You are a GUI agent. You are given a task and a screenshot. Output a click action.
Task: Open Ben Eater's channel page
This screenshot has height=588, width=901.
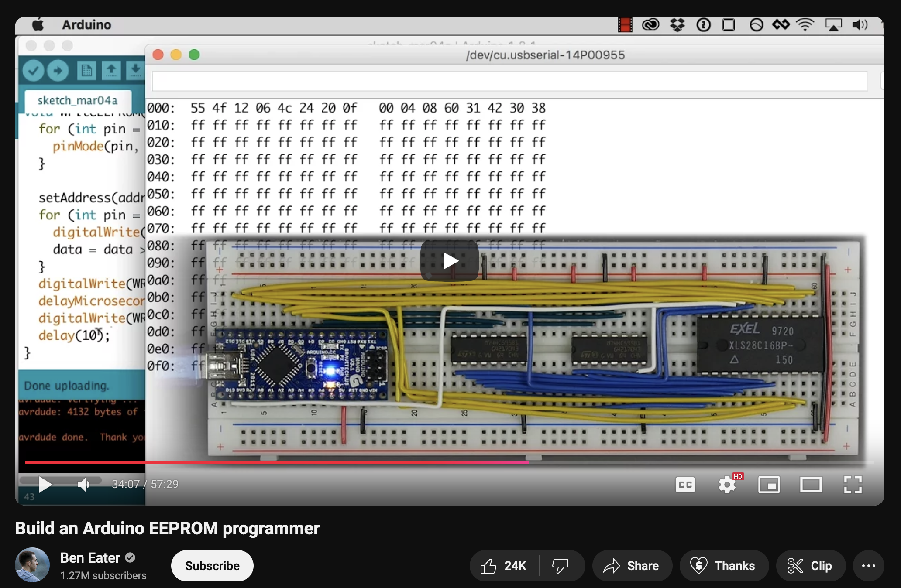click(x=89, y=558)
